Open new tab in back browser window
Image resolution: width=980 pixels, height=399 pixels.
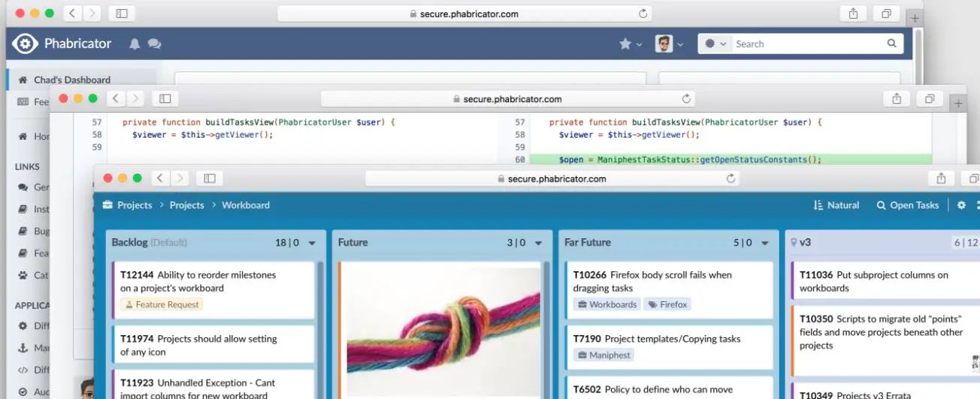914,18
